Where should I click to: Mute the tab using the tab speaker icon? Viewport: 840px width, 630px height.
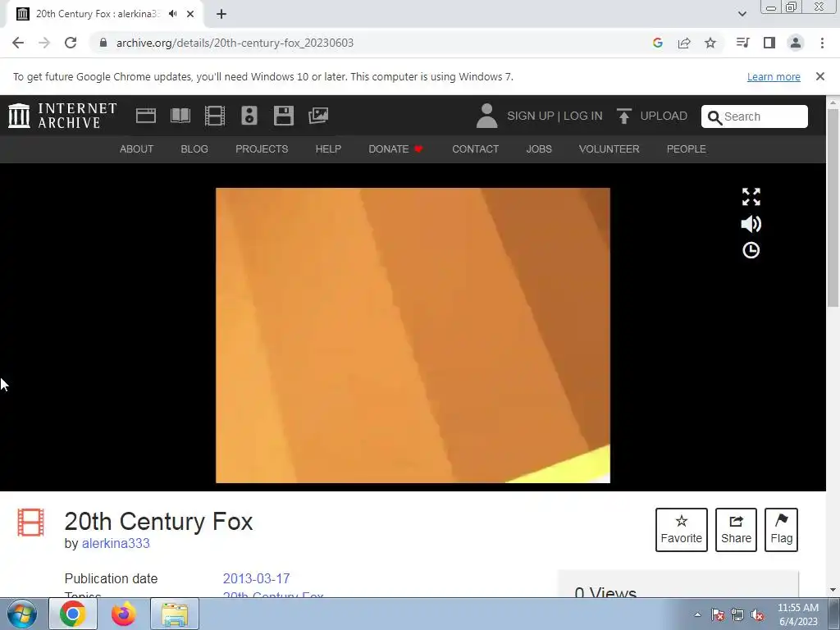(x=172, y=14)
